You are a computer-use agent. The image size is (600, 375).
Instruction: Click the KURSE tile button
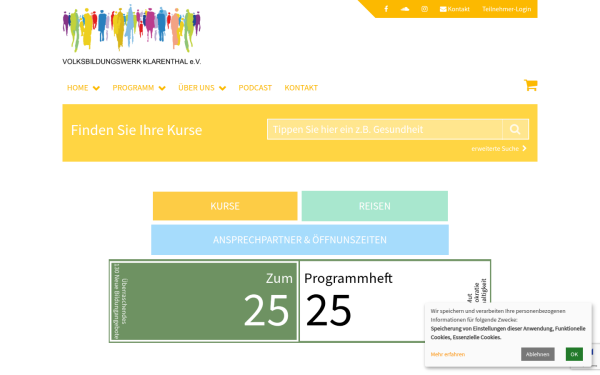[225, 206]
